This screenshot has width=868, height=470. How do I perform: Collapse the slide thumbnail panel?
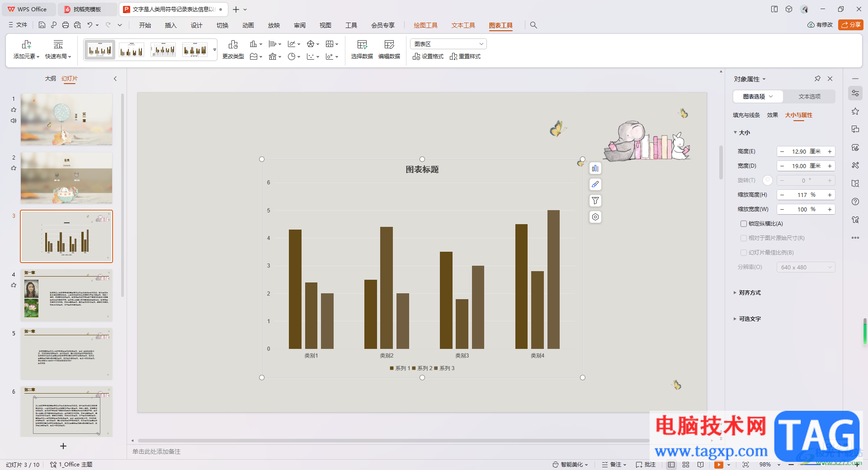pyautogui.click(x=115, y=79)
